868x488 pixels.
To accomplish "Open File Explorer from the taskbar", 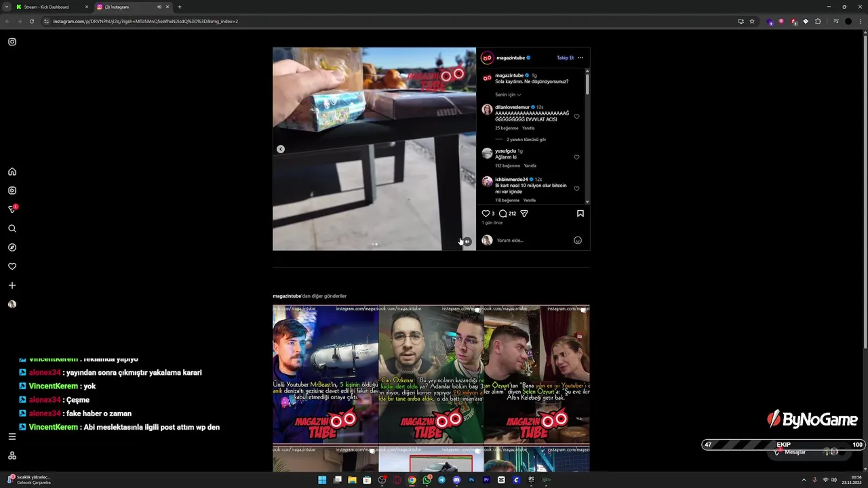I will [352, 480].
